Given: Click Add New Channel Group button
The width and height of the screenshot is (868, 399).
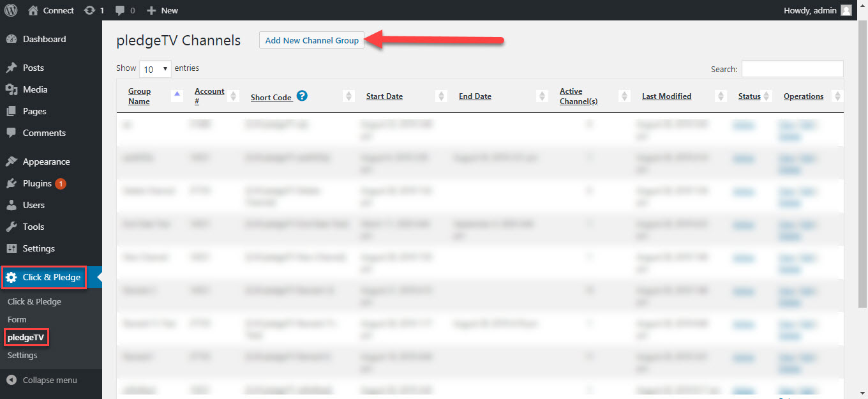Looking at the screenshot, I should pyautogui.click(x=311, y=40).
